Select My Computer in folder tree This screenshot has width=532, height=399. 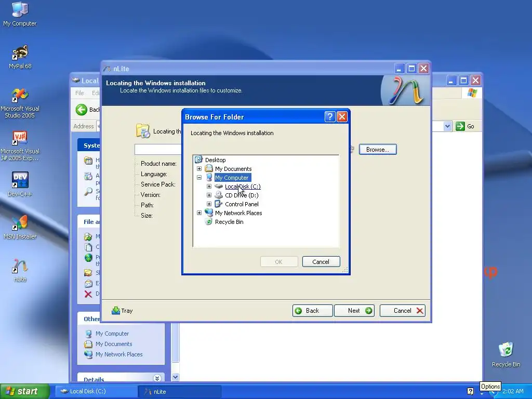click(x=232, y=178)
